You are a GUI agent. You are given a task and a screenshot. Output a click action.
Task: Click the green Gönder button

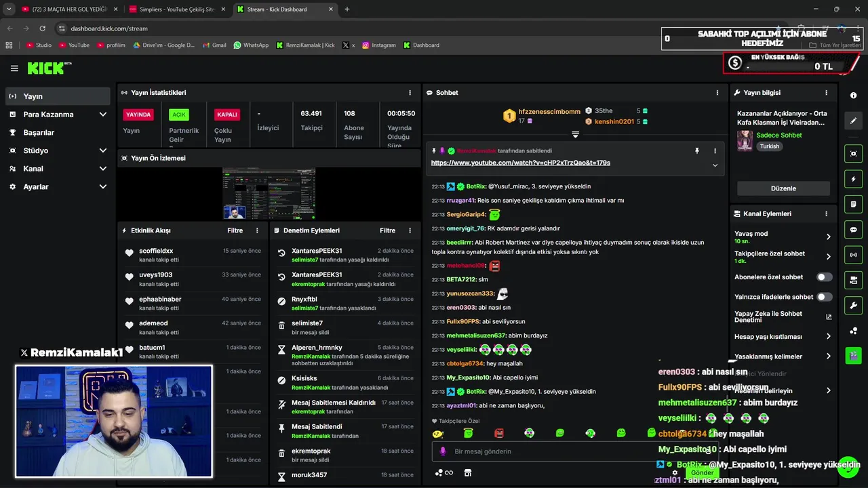click(703, 472)
